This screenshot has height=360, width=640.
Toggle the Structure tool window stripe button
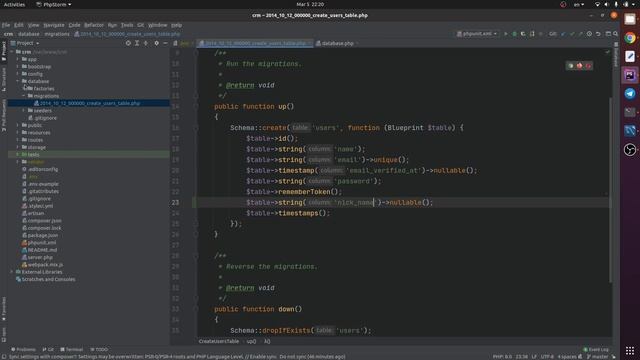[4, 79]
